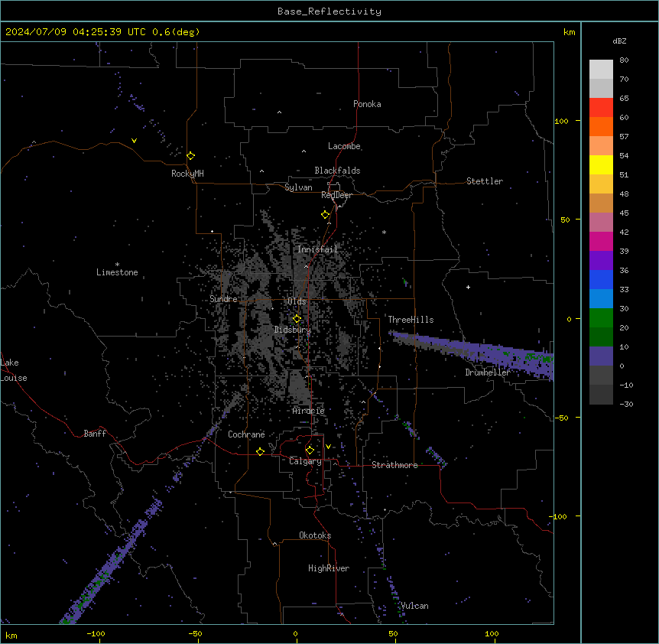
Task: Click the RockyMH town label
Action: click(x=187, y=174)
